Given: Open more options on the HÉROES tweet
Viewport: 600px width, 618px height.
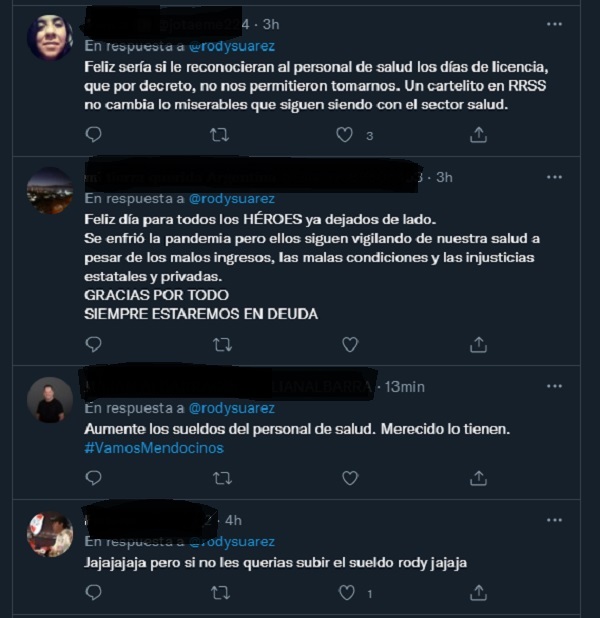Looking at the screenshot, I should tap(554, 177).
